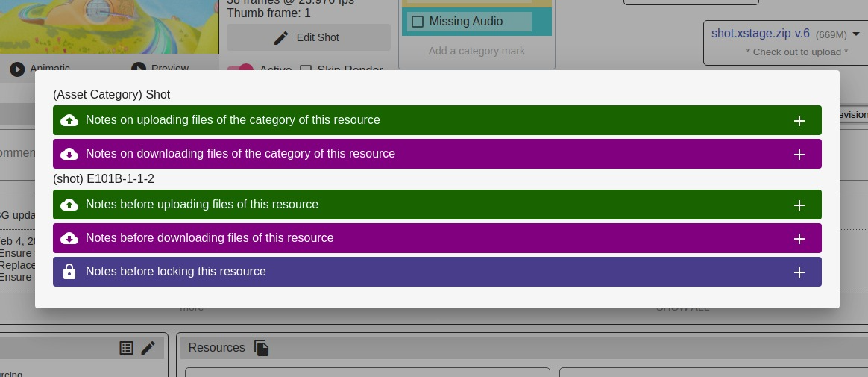The width and height of the screenshot is (868, 377).
Task: Click the pencil edit icon left of Resources
Action: [148, 348]
